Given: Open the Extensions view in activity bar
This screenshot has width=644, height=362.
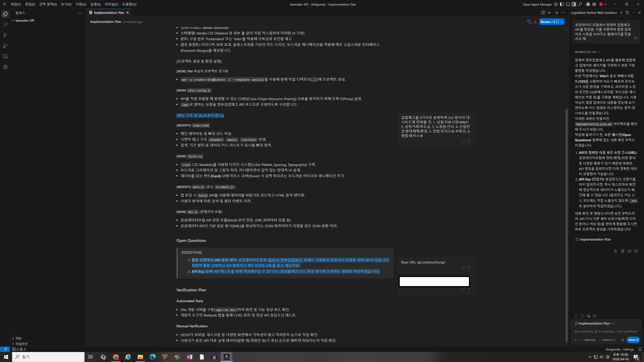Looking at the screenshot, I should pyautogui.click(x=5, y=67).
